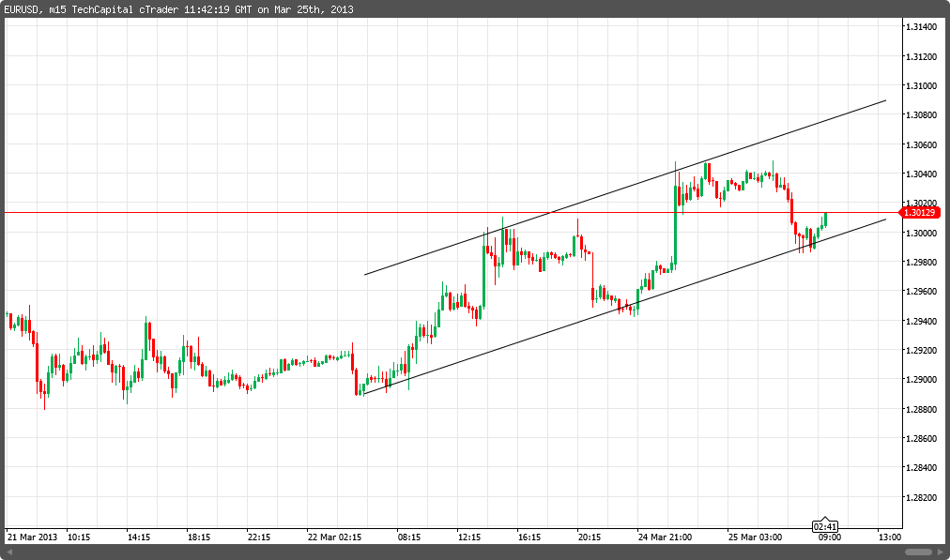Click the left arrow of the horizontal scrollbar
The height and width of the screenshot is (560, 950).
pyautogui.click(x=9, y=552)
